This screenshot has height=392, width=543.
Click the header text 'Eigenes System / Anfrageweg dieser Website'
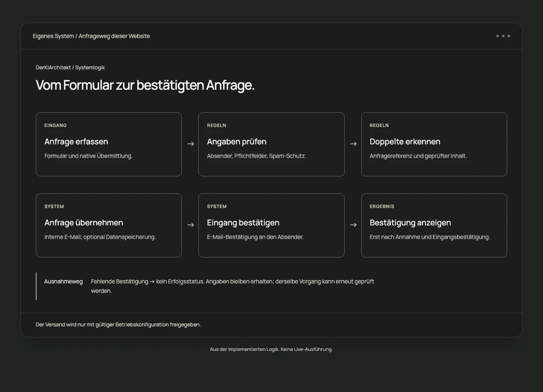point(91,36)
